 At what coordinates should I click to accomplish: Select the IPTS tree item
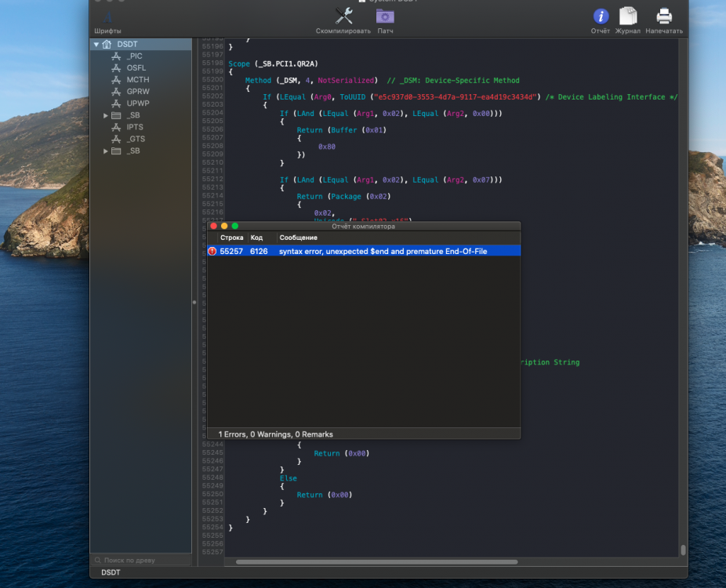[135, 127]
